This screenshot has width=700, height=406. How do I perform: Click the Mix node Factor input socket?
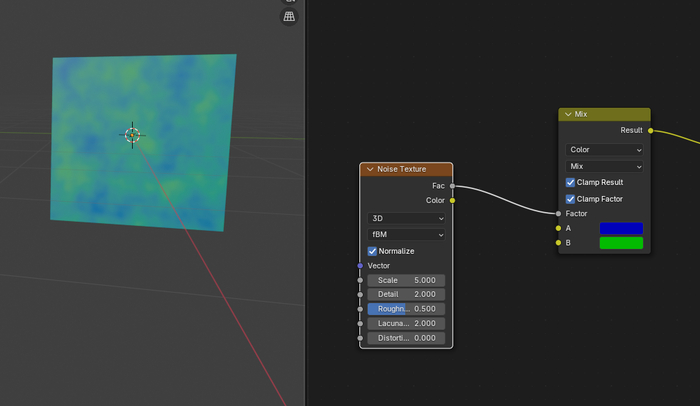[559, 213]
